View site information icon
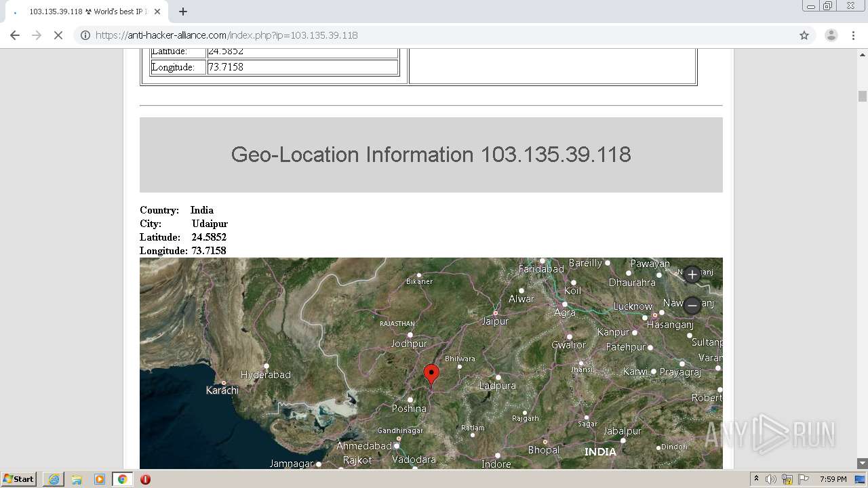 click(85, 35)
